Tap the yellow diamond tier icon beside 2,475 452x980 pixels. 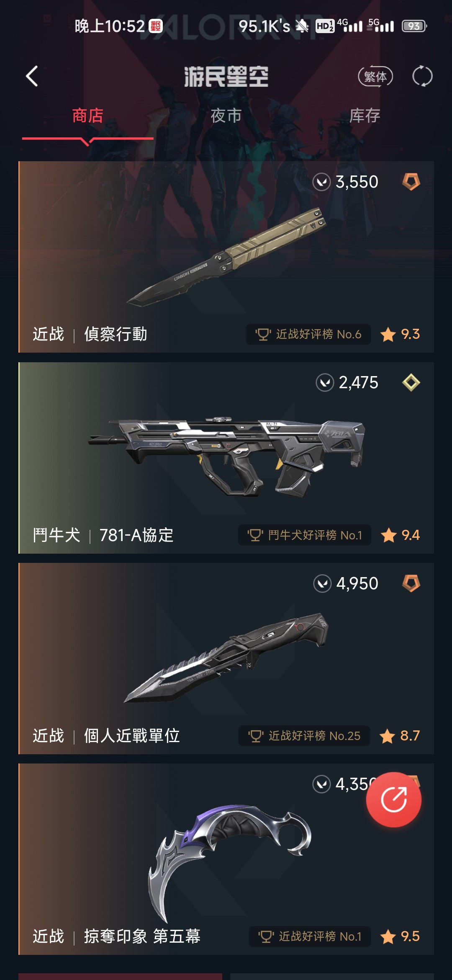click(411, 382)
